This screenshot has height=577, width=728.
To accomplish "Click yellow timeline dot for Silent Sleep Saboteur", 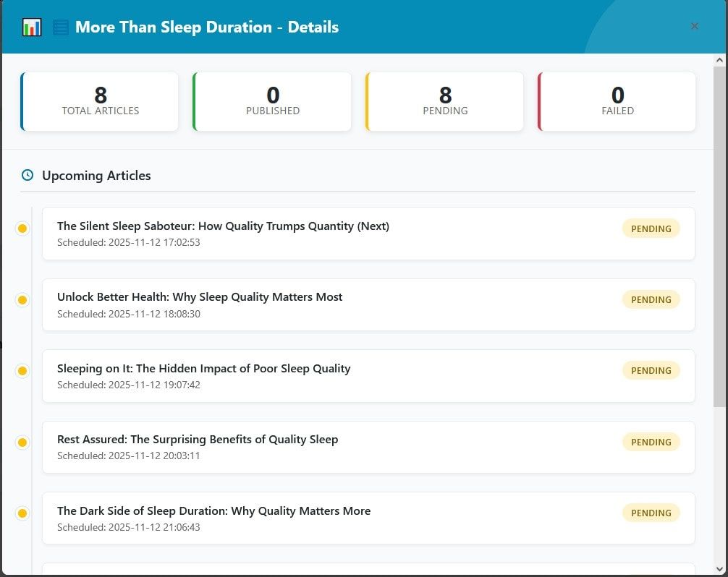I will pos(22,228).
